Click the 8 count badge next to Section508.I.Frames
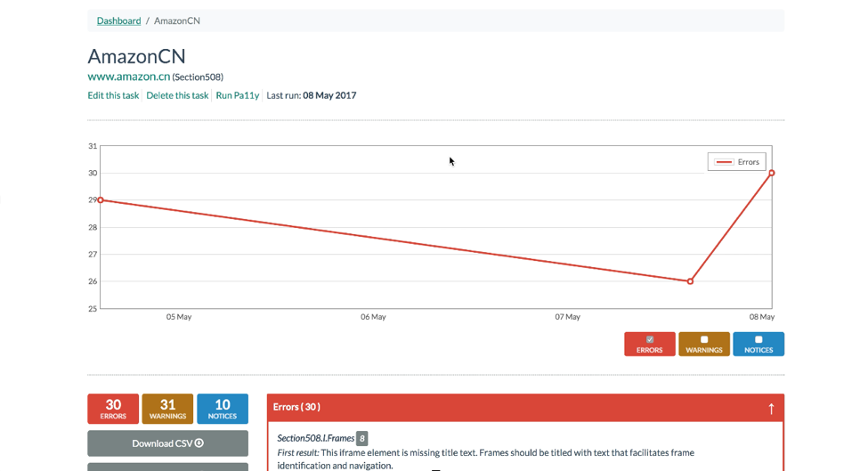 (x=362, y=438)
